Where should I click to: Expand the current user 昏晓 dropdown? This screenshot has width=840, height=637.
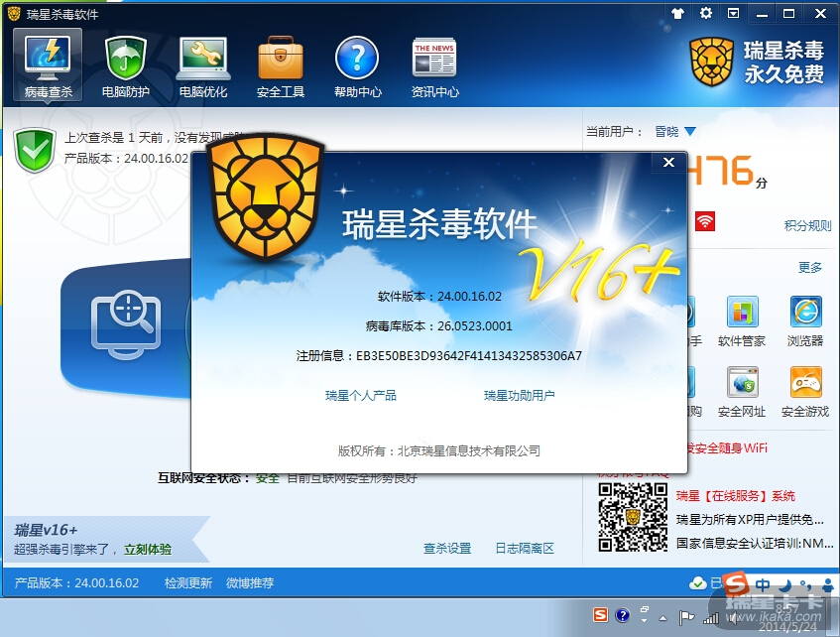click(690, 131)
